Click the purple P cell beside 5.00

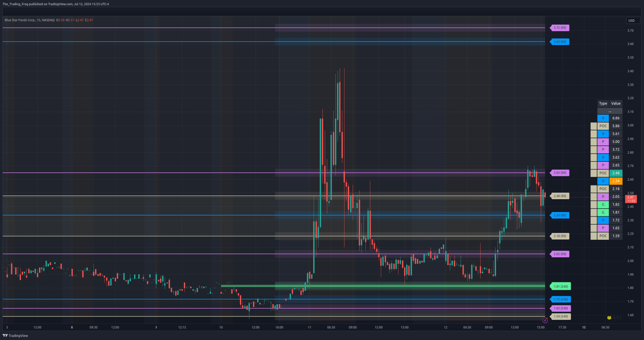click(603, 142)
